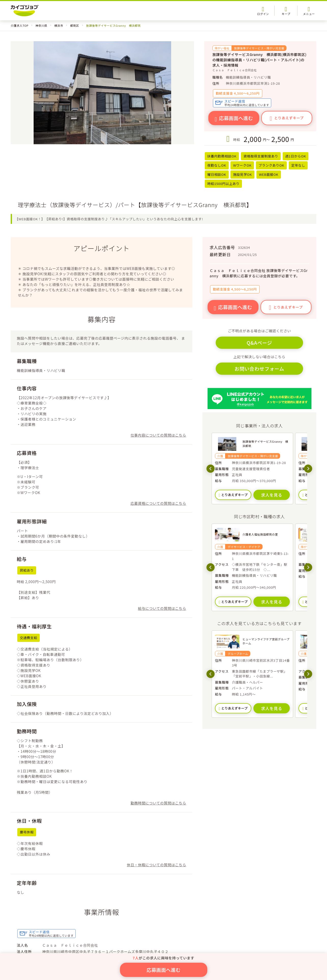Click top 応募画面へ進む button
This screenshot has height=980, width=327.
point(233,118)
